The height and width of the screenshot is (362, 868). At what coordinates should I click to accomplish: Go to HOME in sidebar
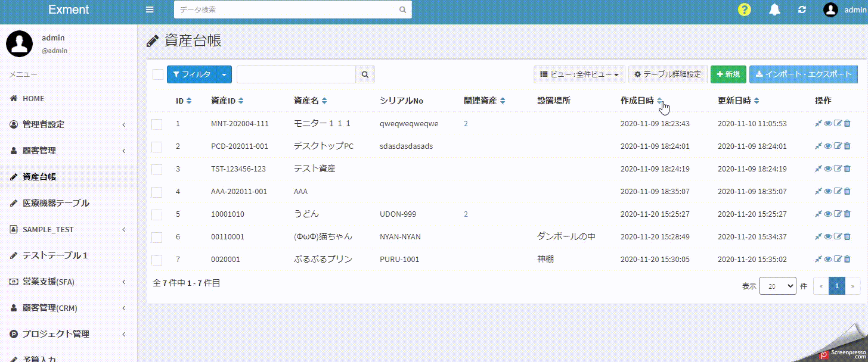pyautogui.click(x=69, y=98)
